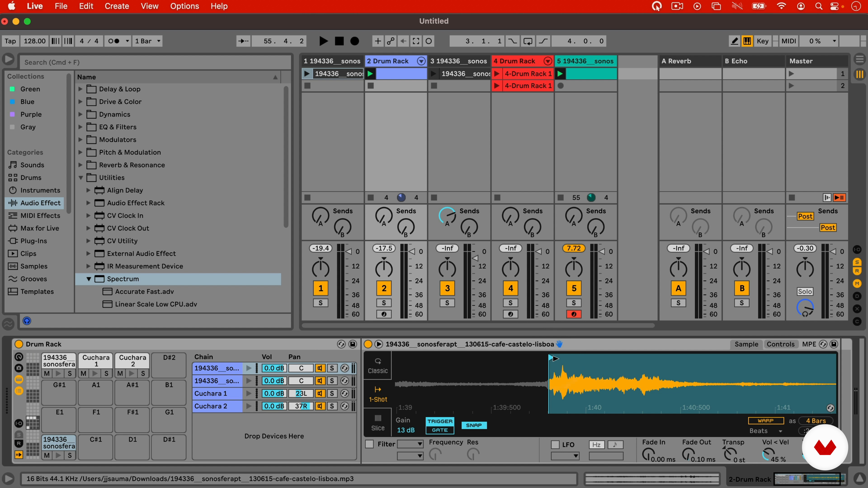Toggle Follow playback arrow icon
The width and height of the screenshot is (868, 488).
(243, 41)
